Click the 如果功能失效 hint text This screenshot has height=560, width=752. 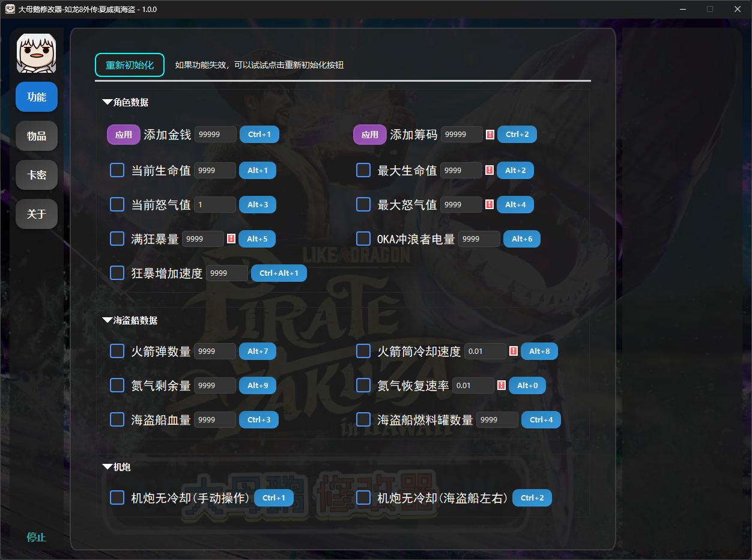point(259,65)
